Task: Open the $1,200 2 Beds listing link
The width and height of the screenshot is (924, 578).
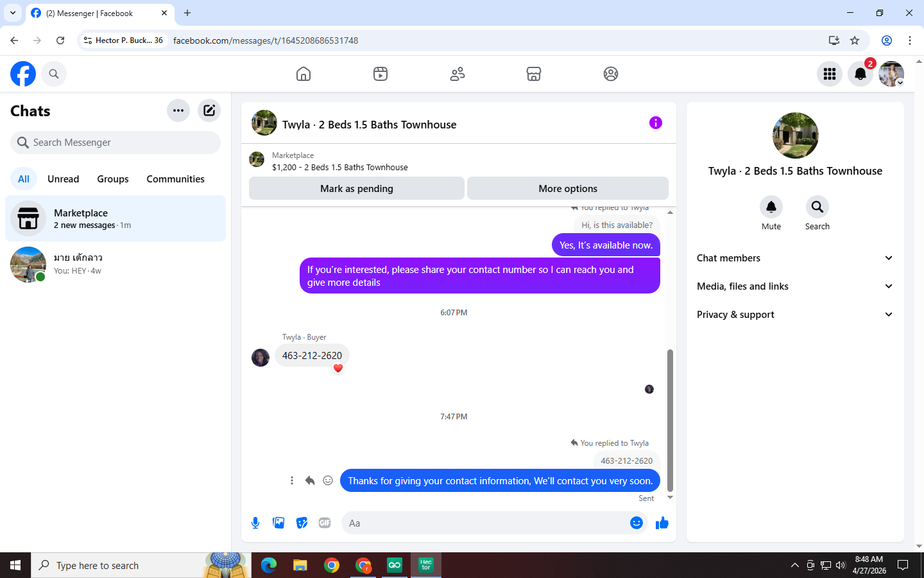Action: pos(339,167)
